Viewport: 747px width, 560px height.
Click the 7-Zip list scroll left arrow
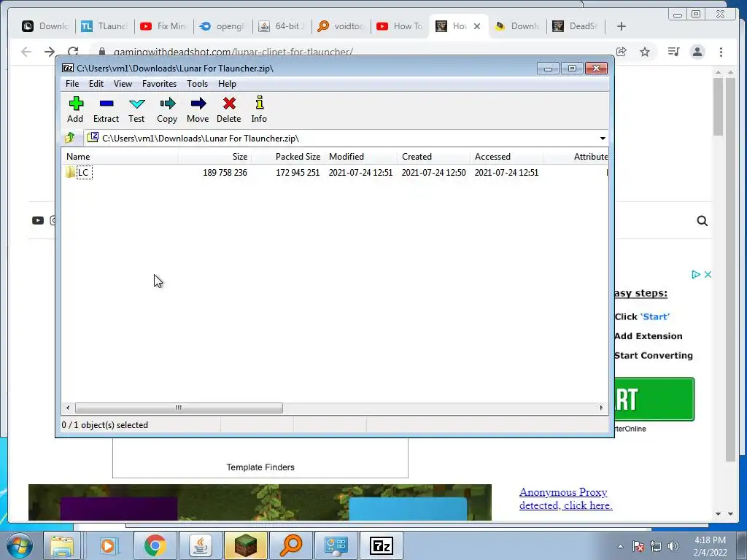(x=68, y=408)
